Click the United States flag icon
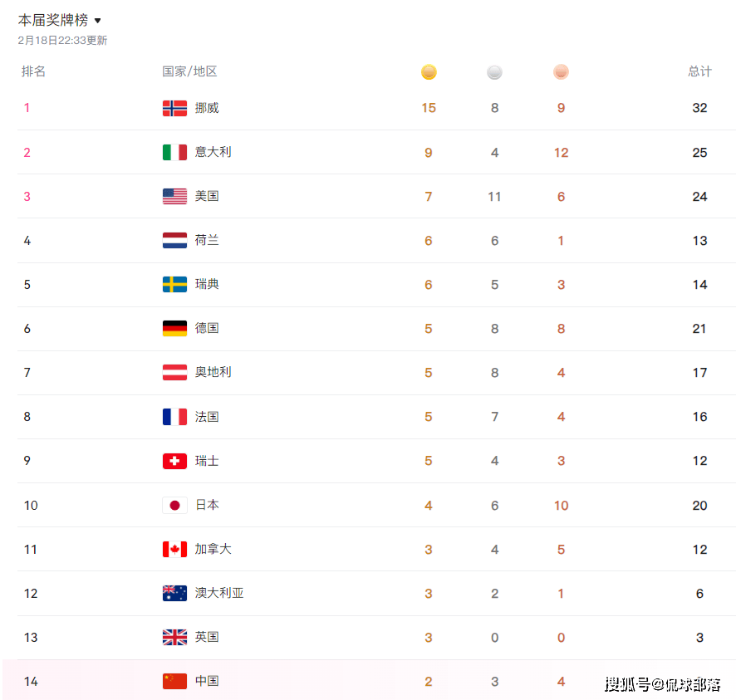 pyautogui.click(x=174, y=196)
